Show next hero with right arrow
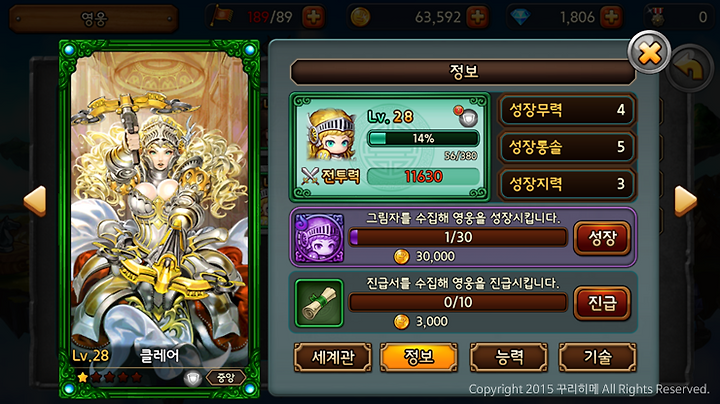 [x=685, y=201]
